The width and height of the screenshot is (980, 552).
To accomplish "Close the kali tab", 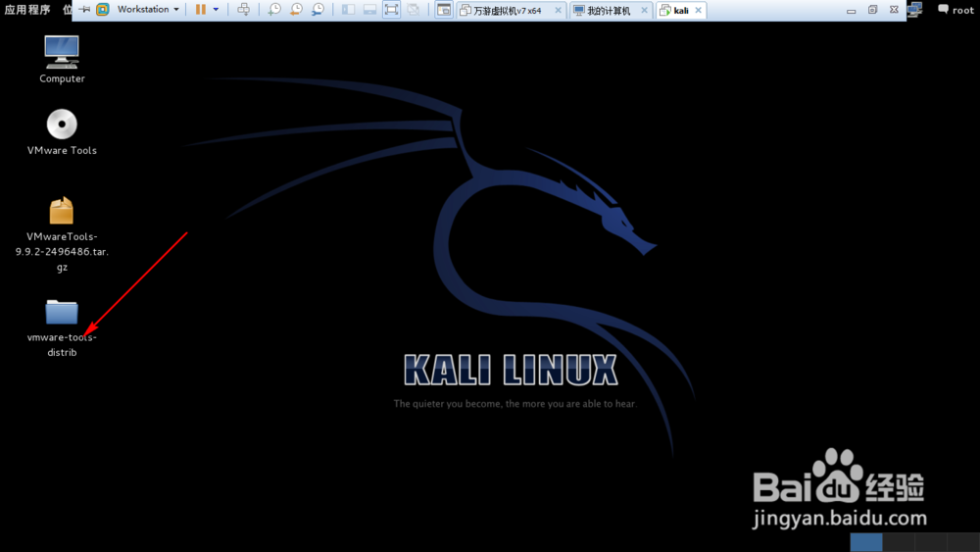I will point(699,11).
